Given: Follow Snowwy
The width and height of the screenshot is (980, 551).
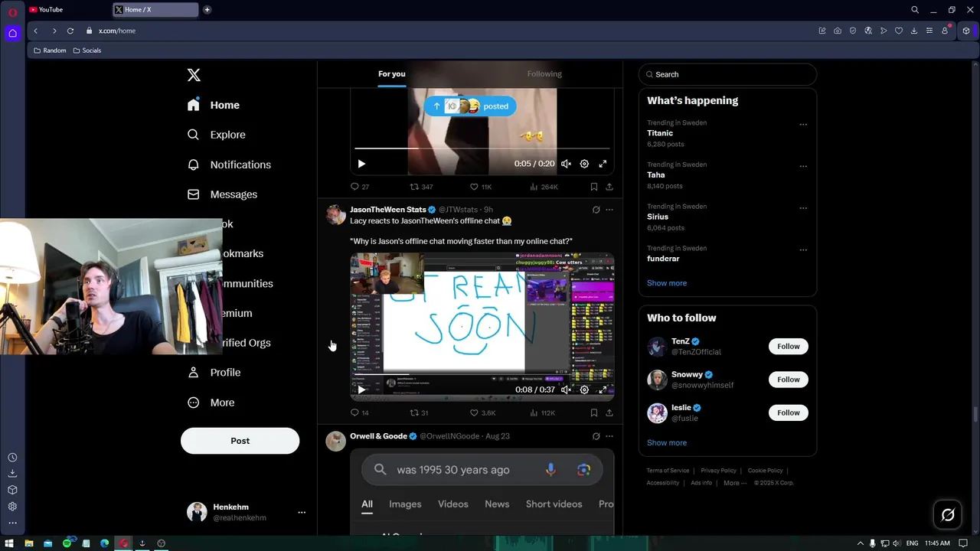Looking at the screenshot, I should [789, 380].
